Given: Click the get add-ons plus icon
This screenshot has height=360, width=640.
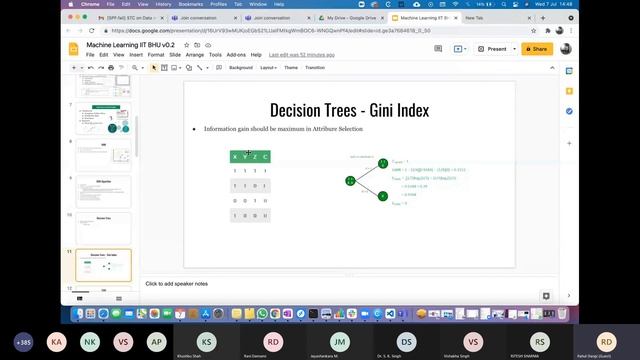Looking at the screenshot, I should (x=569, y=143).
